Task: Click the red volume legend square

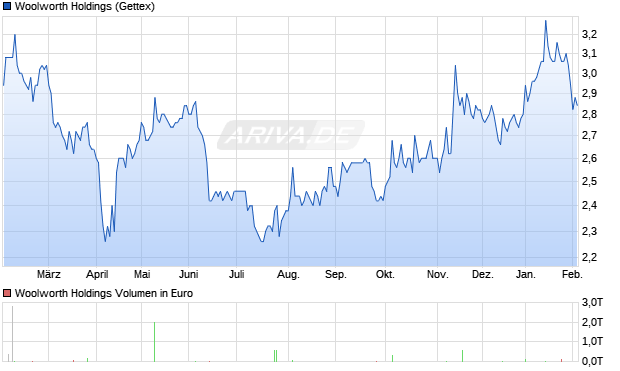Action: pyautogui.click(x=7, y=293)
